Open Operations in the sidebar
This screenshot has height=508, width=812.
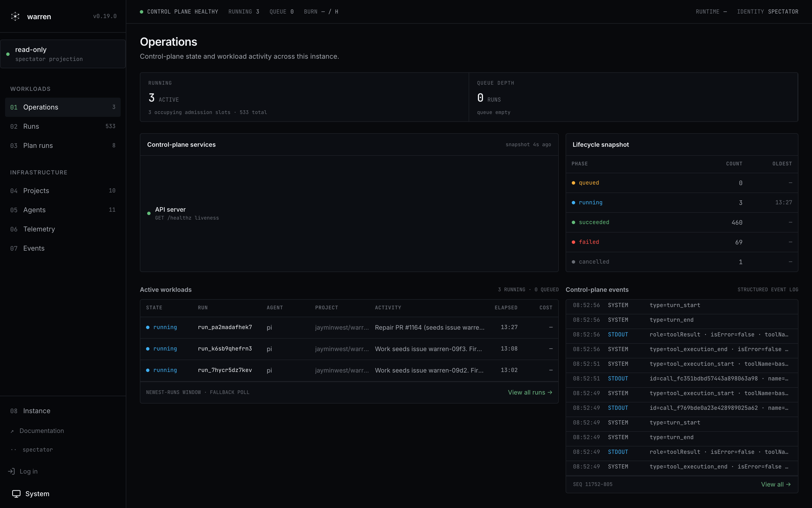[x=63, y=107]
